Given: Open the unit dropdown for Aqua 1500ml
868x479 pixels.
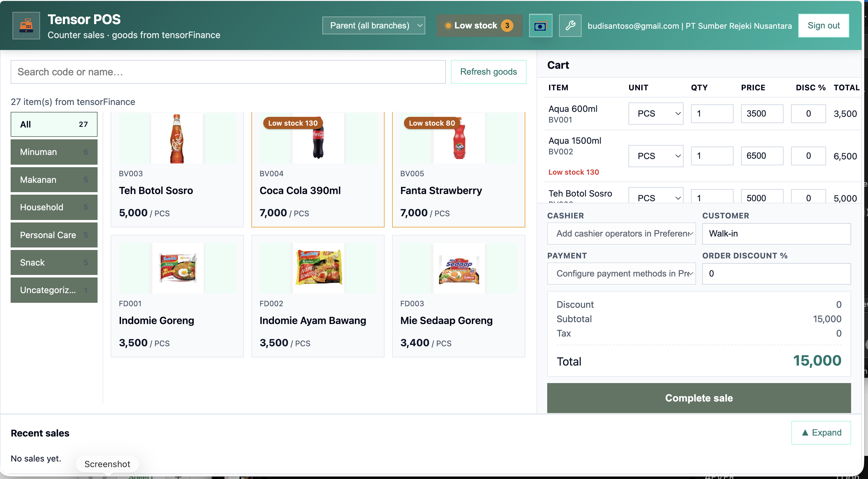Looking at the screenshot, I should tap(656, 156).
